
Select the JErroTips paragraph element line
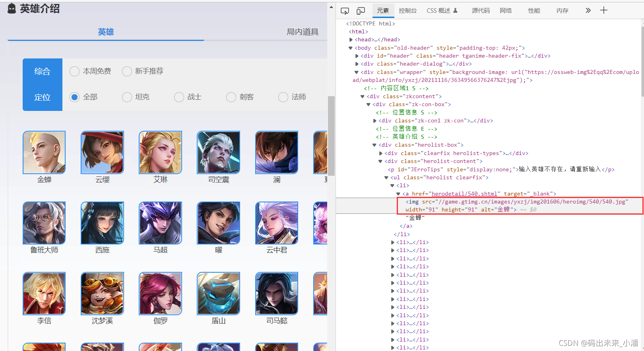coord(501,169)
